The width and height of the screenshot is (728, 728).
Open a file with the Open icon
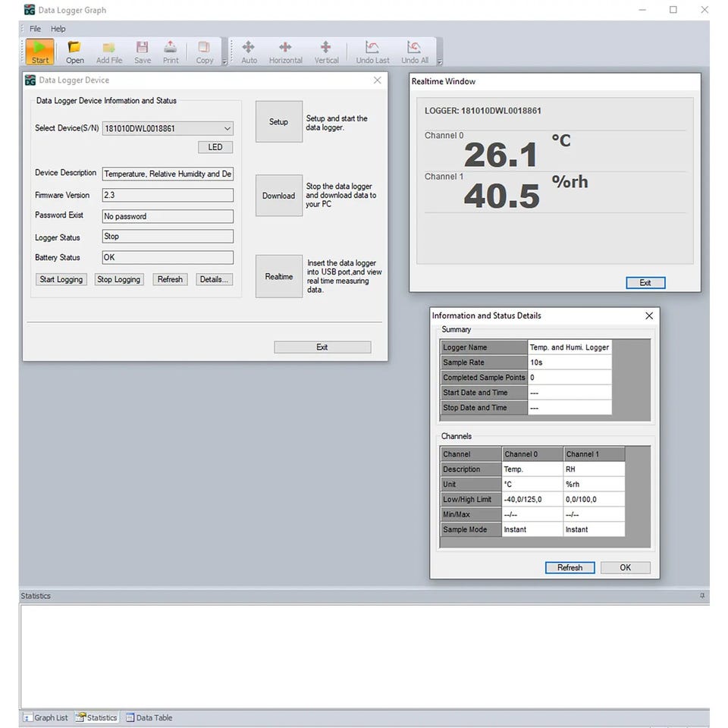tap(75, 52)
